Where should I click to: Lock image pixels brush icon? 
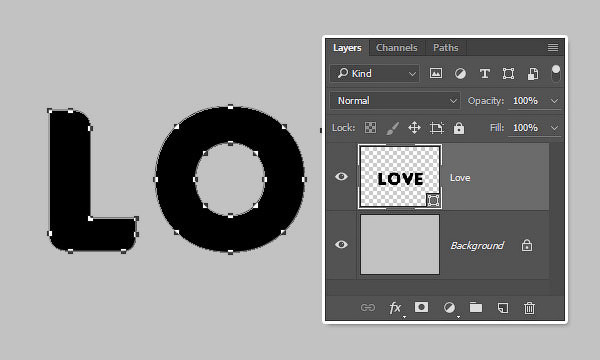[x=392, y=128]
